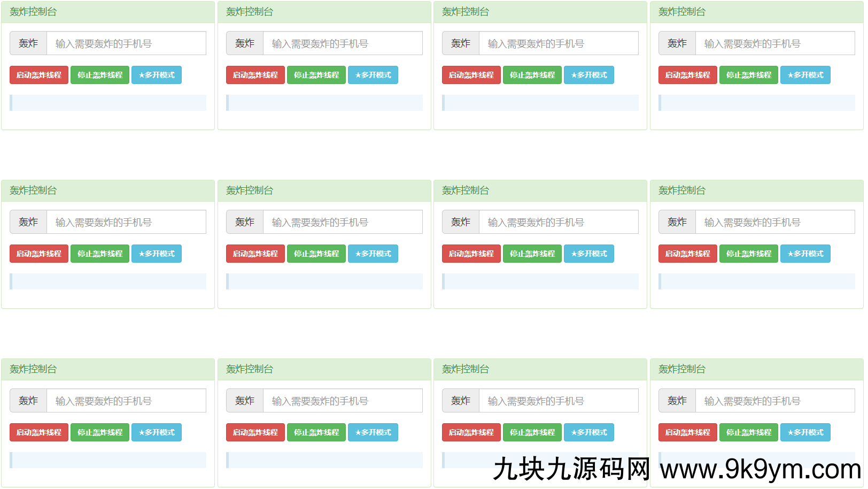Screen dimensions: 868x489
Task: Click 启动轰炸线程 in row one, fourth panel
Action: 687,75
